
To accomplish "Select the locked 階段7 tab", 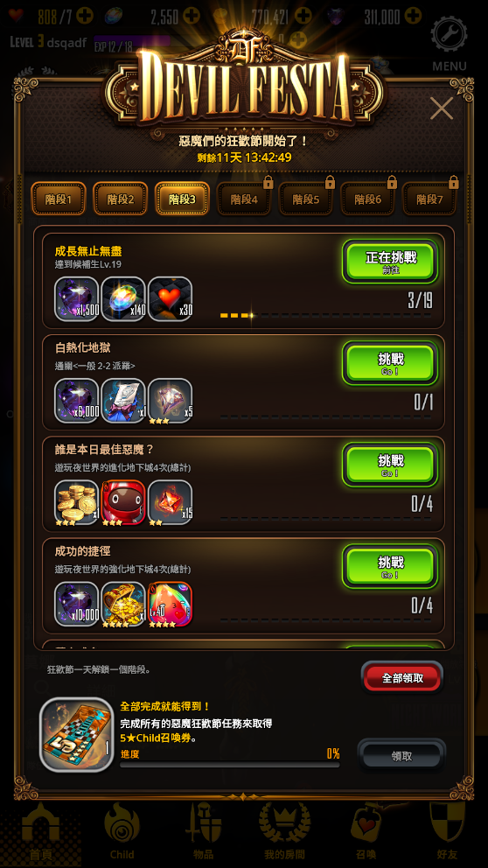I will (x=429, y=199).
